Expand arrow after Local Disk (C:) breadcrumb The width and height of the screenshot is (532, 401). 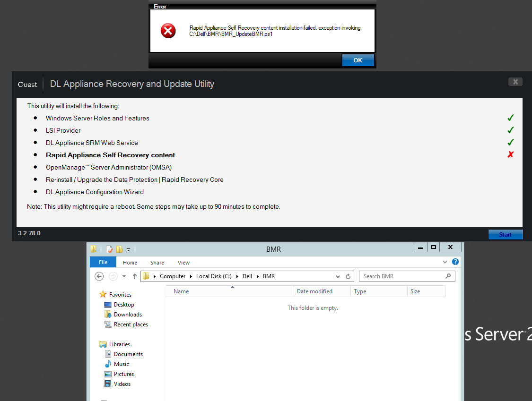tap(237, 276)
